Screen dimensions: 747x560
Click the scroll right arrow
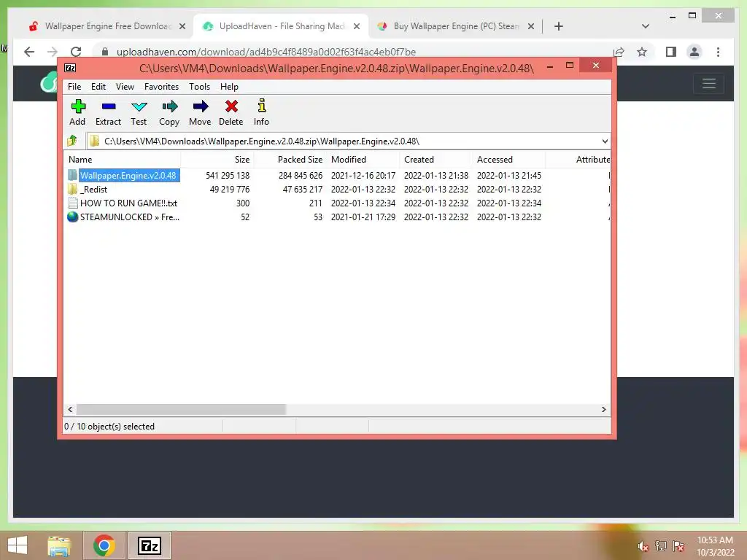point(604,410)
